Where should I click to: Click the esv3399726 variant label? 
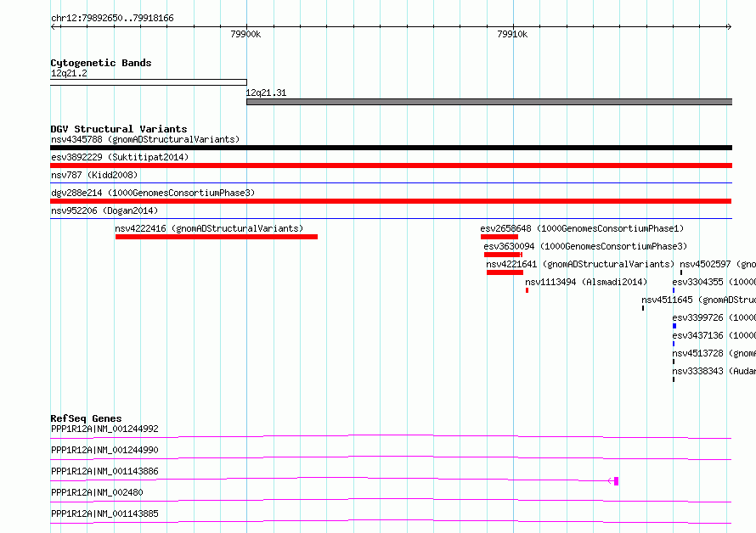(x=714, y=317)
